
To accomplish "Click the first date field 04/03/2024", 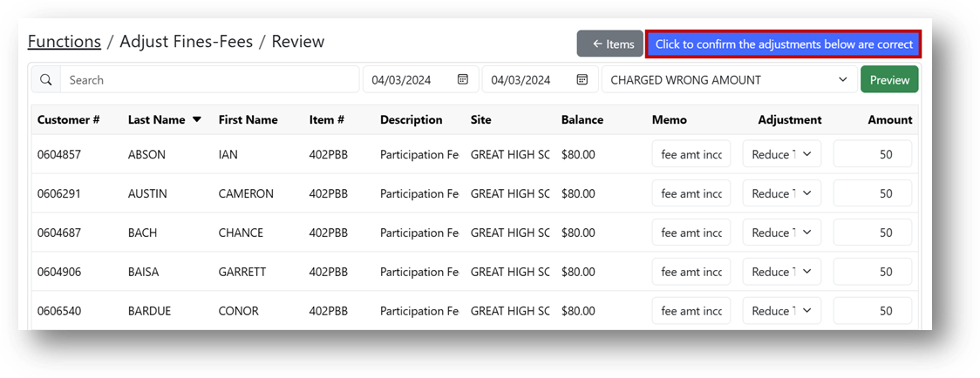I will [420, 79].
